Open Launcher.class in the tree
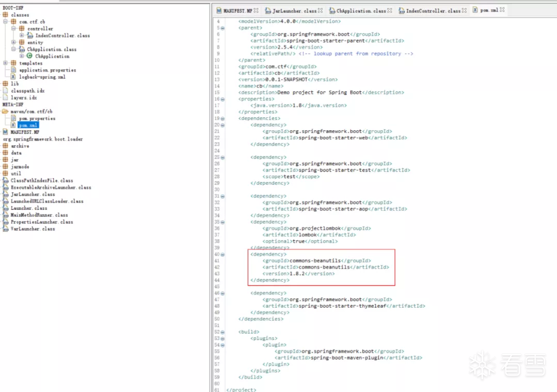The width and height of the screenshot is (557, 392). [29, 208]
